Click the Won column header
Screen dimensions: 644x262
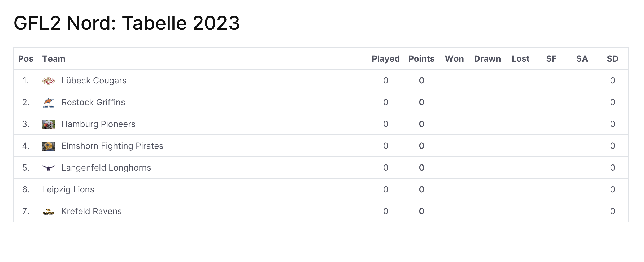pos(454,59)
